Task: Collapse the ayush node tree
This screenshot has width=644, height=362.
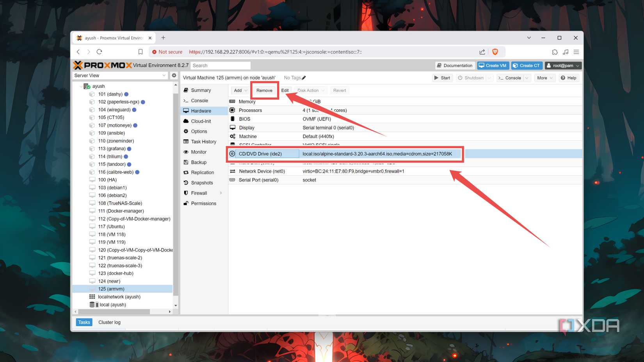Action: pyautogui.click(x=81, y=86)
